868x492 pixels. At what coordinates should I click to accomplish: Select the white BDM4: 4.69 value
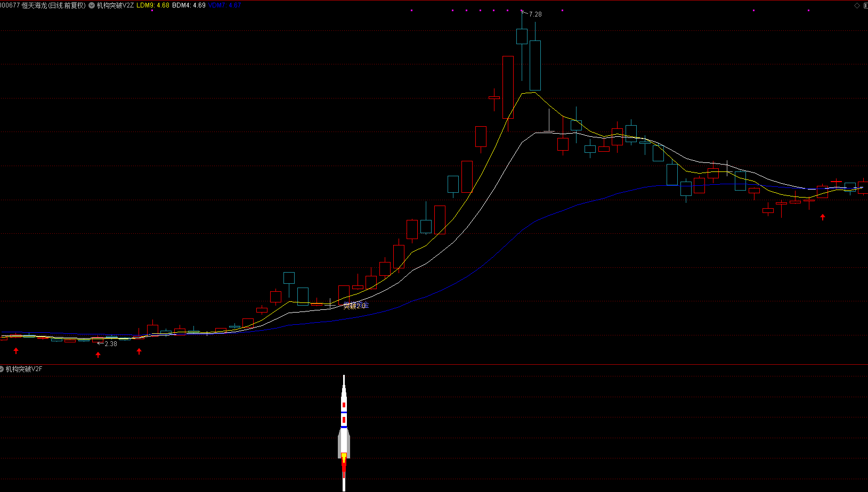point(189,5)
